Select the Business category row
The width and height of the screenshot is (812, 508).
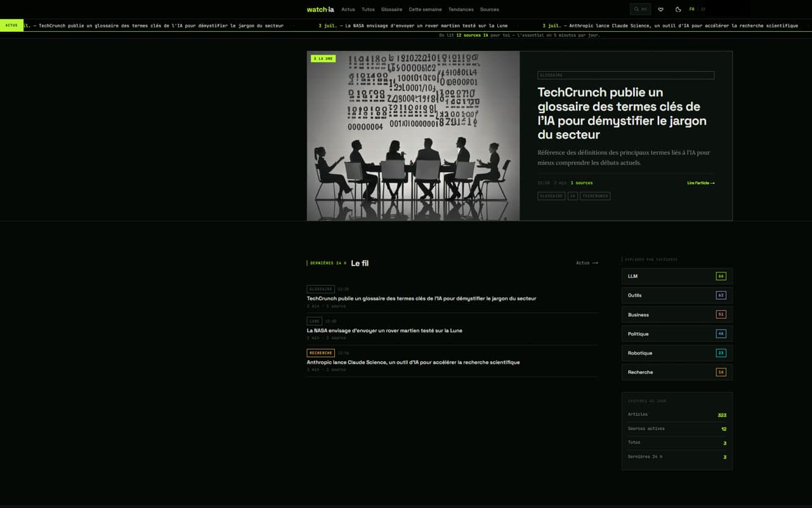click(x=677, y=314)
